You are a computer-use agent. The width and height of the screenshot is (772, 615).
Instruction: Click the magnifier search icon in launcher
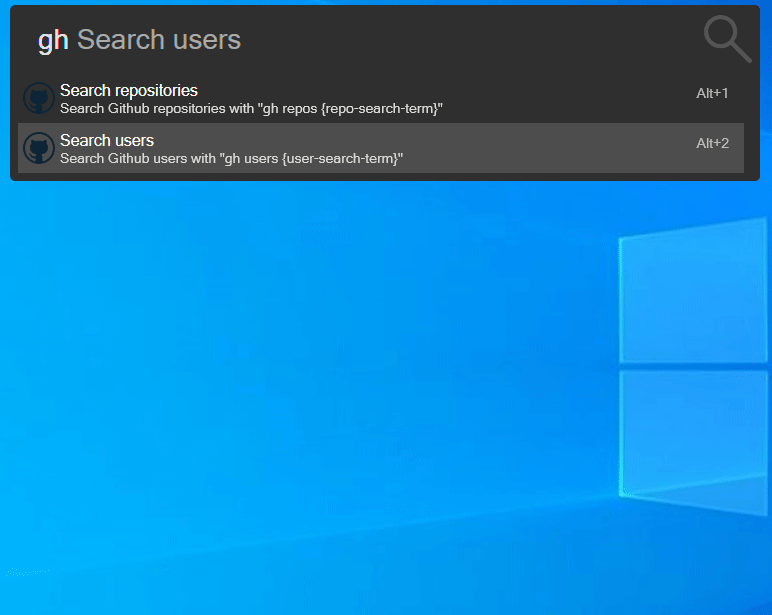pyautogui.click(x=727, y=39)
